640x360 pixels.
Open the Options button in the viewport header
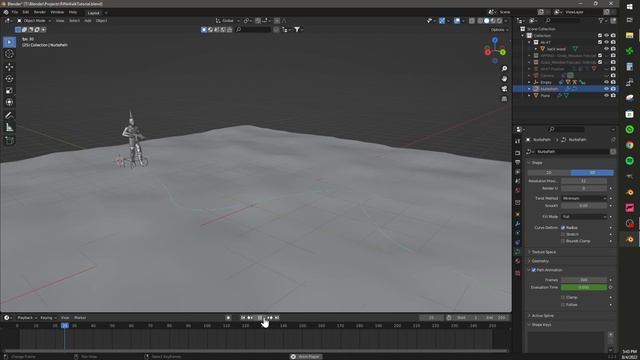pos(499,30)
